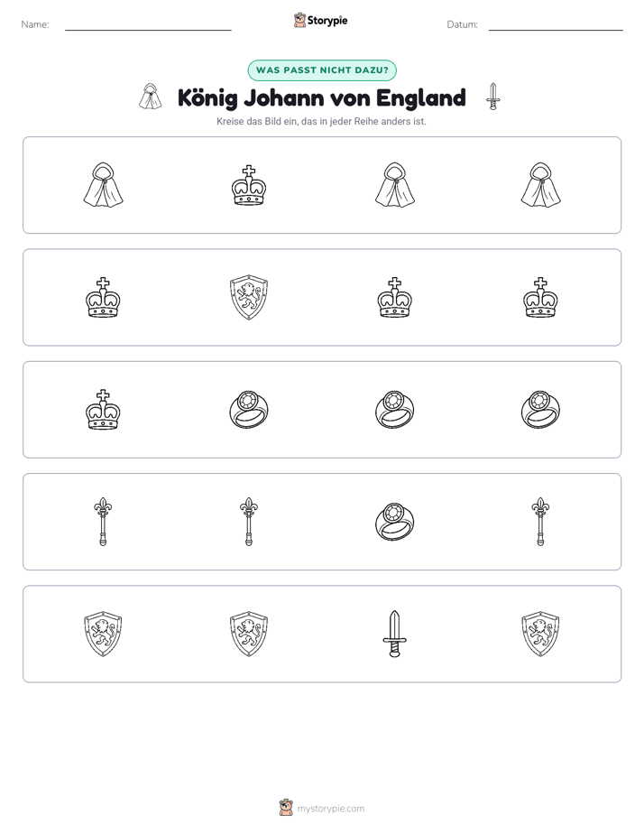Click the small sword icon beside the title

pyautogui.click(x=493, y=97)
